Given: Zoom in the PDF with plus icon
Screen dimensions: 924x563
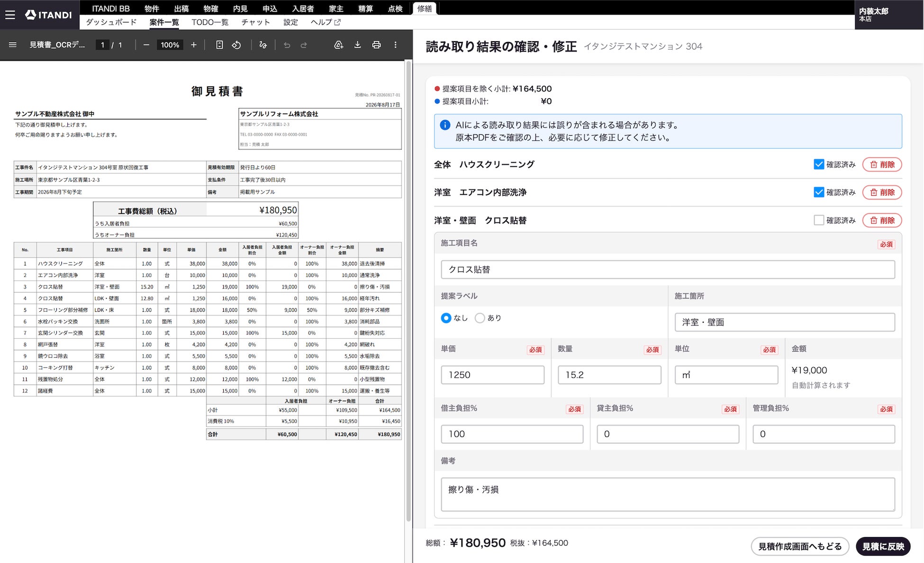Looking at the screenshot, I should 193,45.
